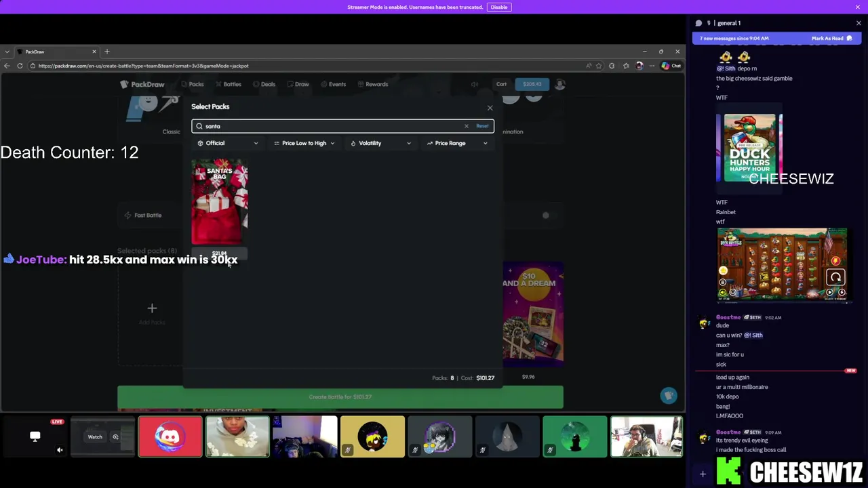Screen dimensions: 868x488
Task: Dismiss the streamer mode banner
Action: 858,7
